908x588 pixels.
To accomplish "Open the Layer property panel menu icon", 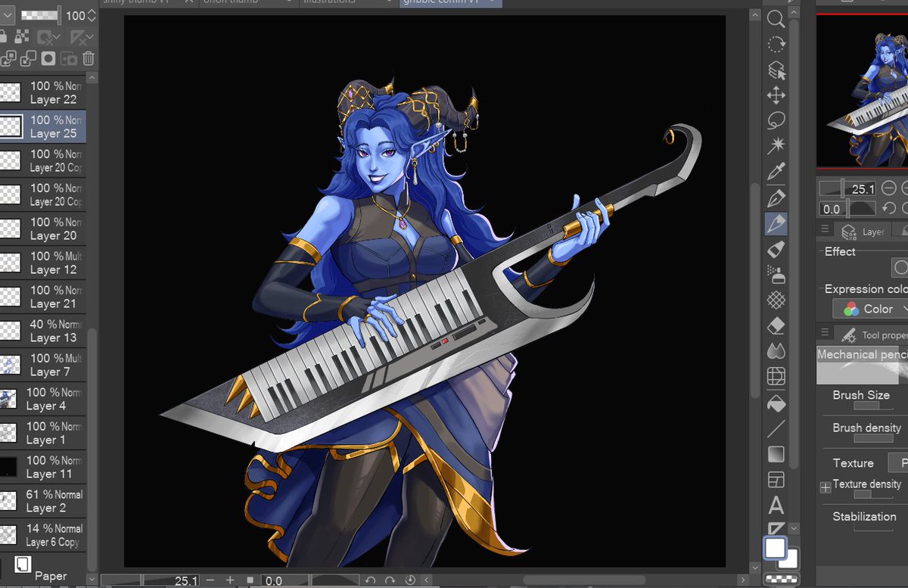I will click(826, 230).
